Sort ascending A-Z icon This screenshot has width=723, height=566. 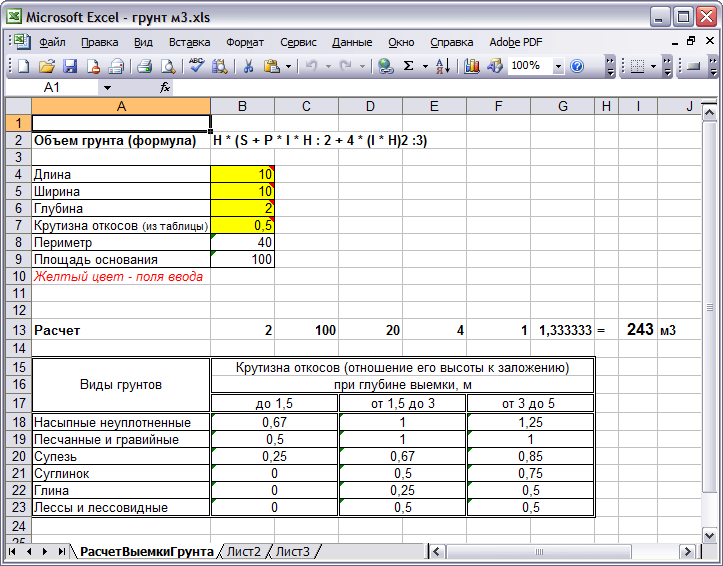point(443,66)
